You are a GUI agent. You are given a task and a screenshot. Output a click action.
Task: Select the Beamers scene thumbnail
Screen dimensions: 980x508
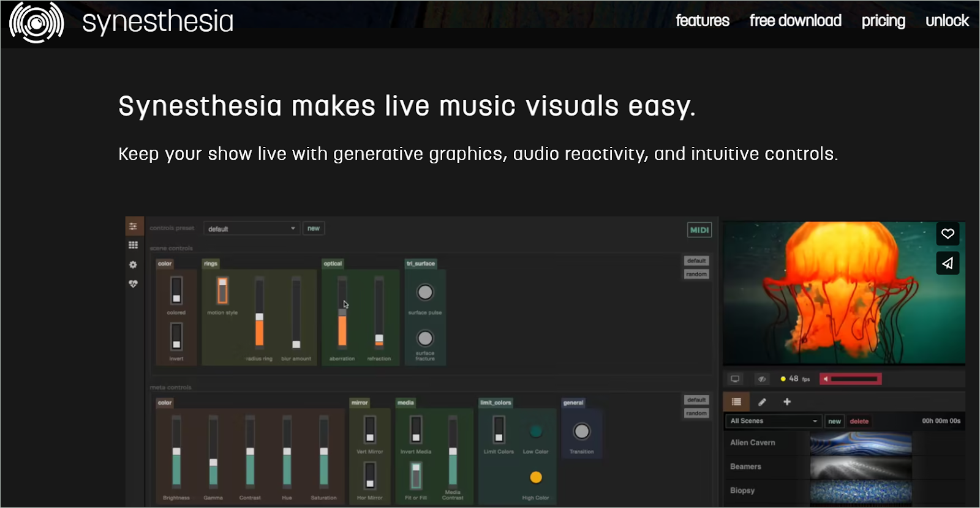point(861,467)
